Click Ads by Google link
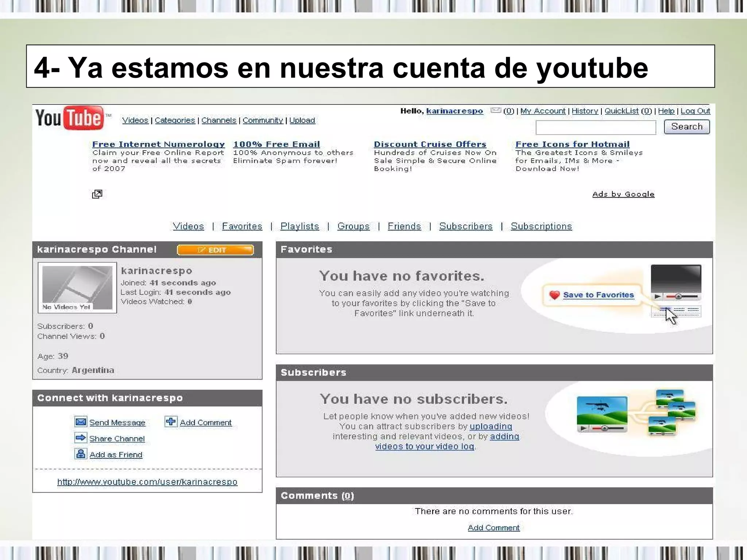This screenshot has width=747, height=560. tap(623, 194)
